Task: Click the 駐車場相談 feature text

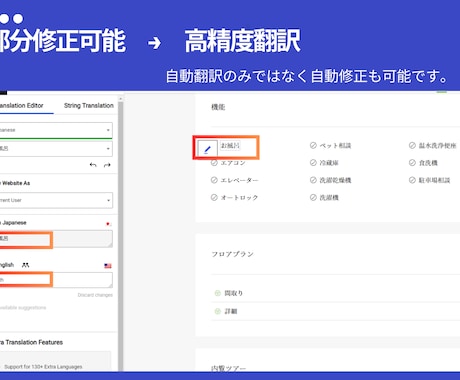Action: coord(435,180)
